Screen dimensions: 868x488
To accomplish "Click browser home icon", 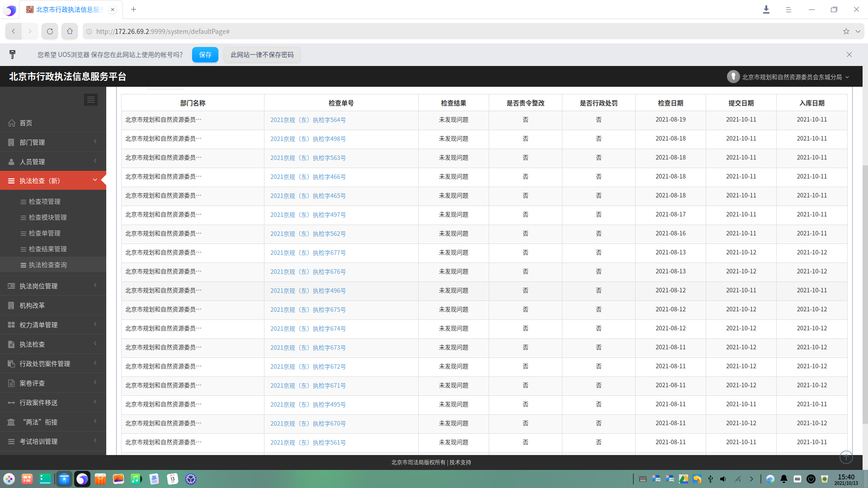I will 70,31.
